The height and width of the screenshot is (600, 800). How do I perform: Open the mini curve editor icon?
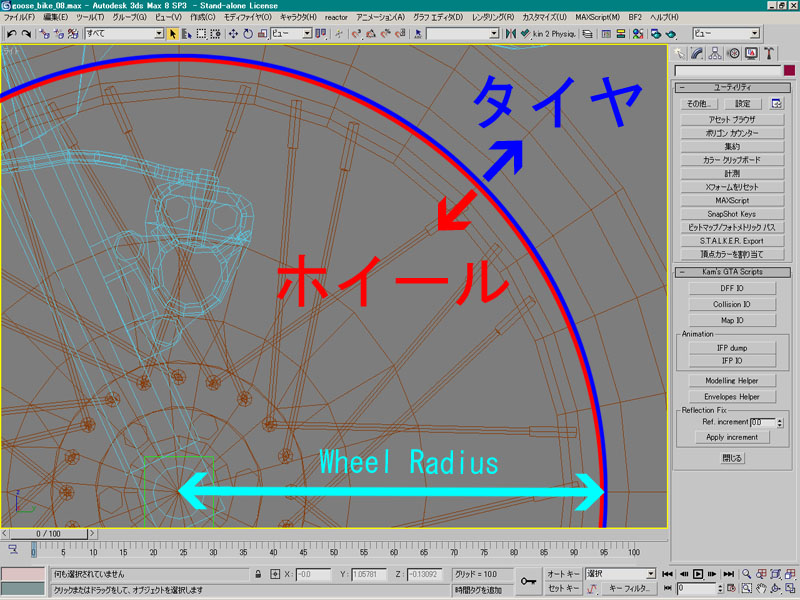click(x=13, y=549)
